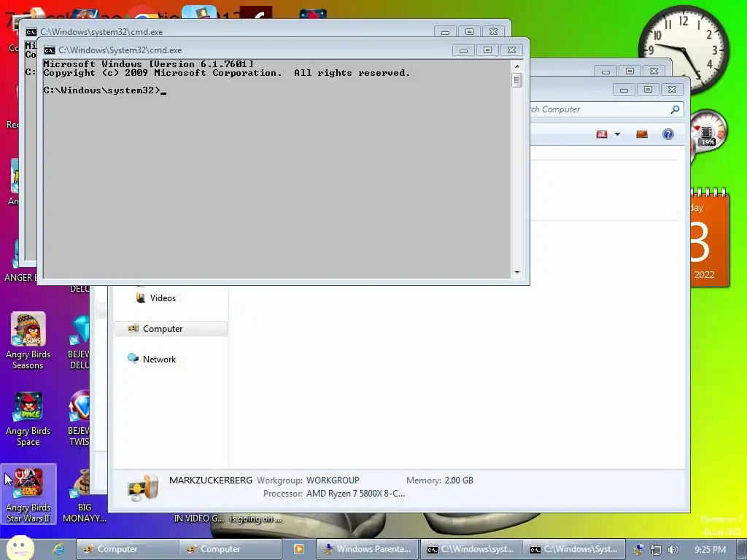This screenshot has width=747, height=560.
Task: Click the cmd window scrollbar down arrow
Action: (x=517, y=273)
